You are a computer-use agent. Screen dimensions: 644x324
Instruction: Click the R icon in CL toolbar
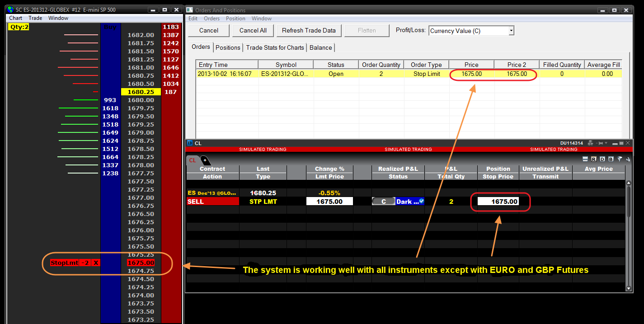594,159
